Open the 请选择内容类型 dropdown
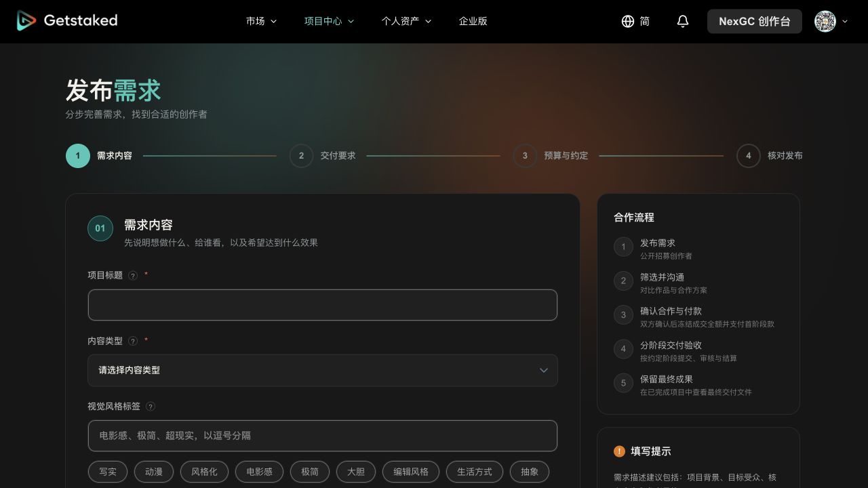 pyautogui.click(x=323, y=371)
